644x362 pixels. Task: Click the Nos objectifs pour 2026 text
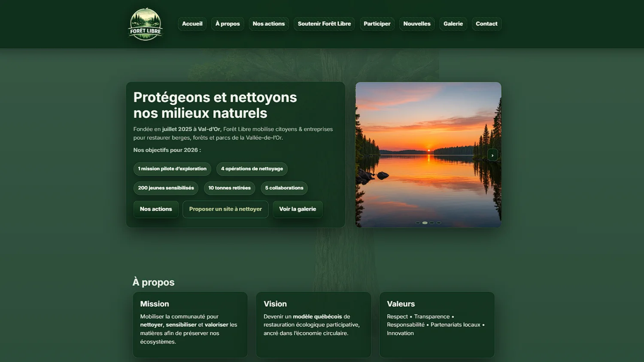[x=167, y=150]
